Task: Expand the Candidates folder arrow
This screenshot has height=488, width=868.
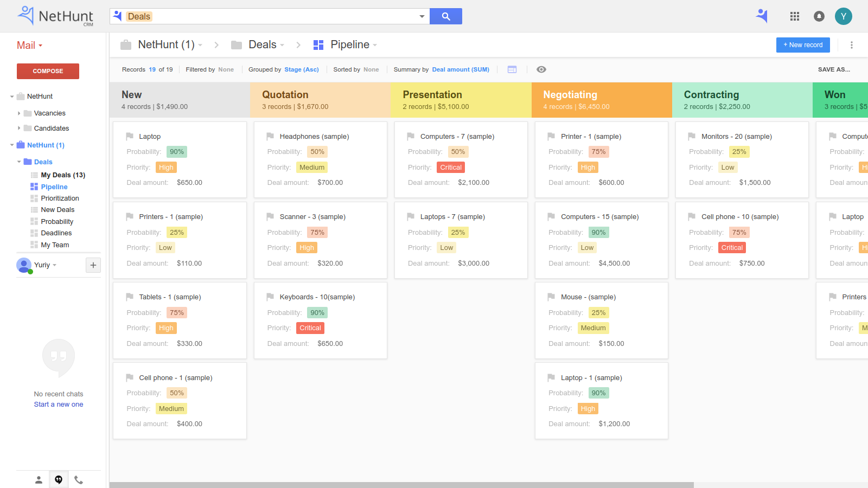Action: coord(19,129)
